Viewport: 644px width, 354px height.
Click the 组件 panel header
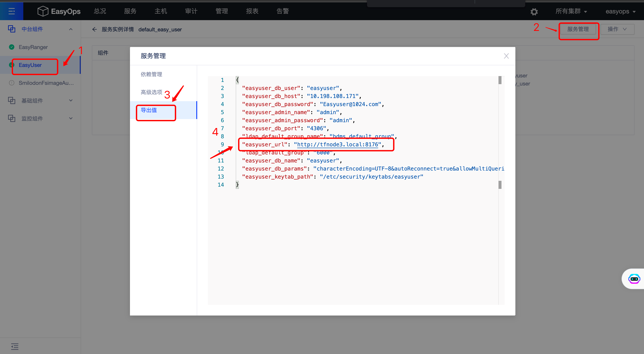point(103,53)
